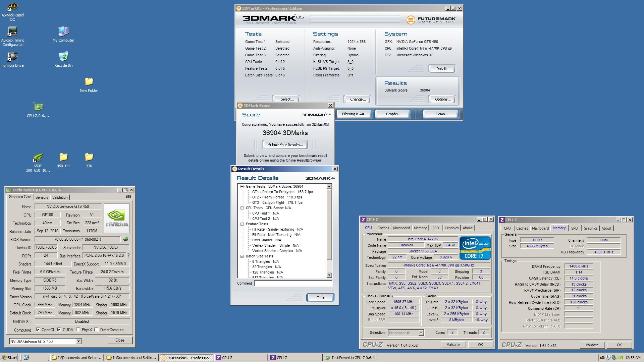
Task: Click the Result Details scrollbar thumb
Action: click(329, 224)
